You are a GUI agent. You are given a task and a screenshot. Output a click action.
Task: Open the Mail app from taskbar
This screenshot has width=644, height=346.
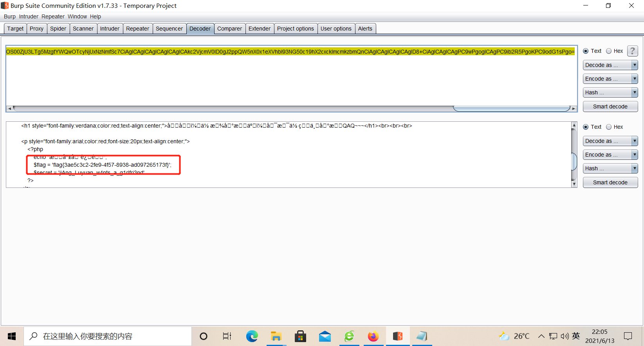[x=325, y=336]
